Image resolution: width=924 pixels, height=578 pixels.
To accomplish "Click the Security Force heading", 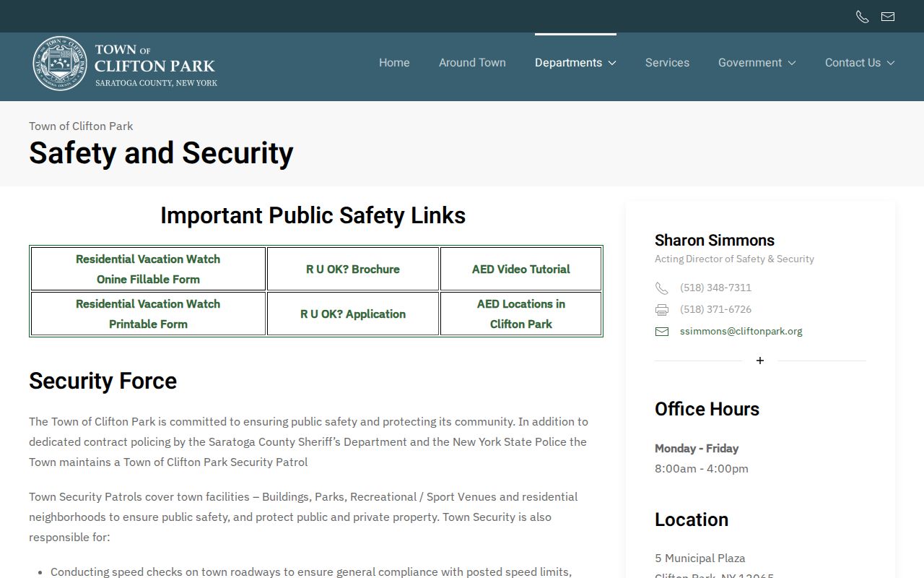I will pyautogui.click(x=103, y=381).
